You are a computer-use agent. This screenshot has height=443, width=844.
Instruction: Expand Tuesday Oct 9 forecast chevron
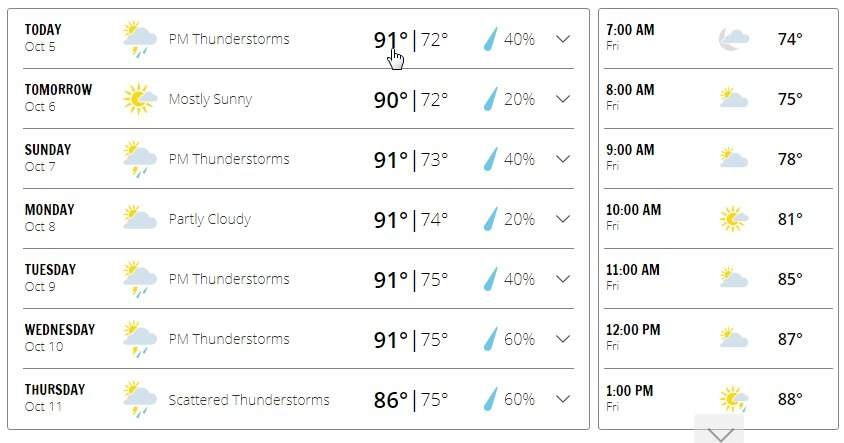(x=562, y=279)
